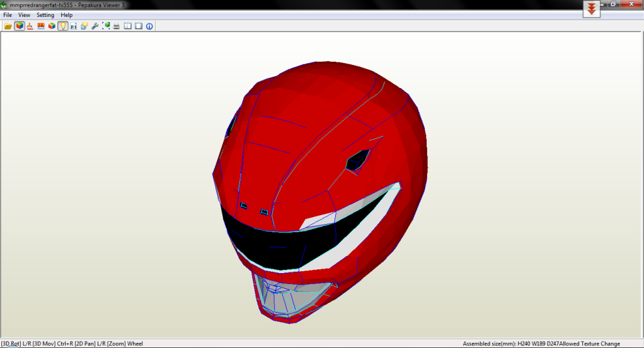Click the yellow note balloon icon
Viewport: 644px width, 348px height.
click(84, 26)
